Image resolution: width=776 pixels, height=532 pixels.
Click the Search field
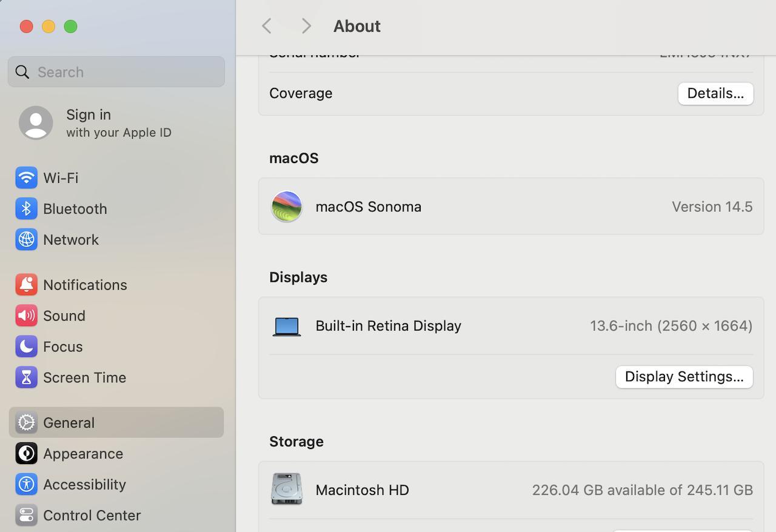[116, 72]
